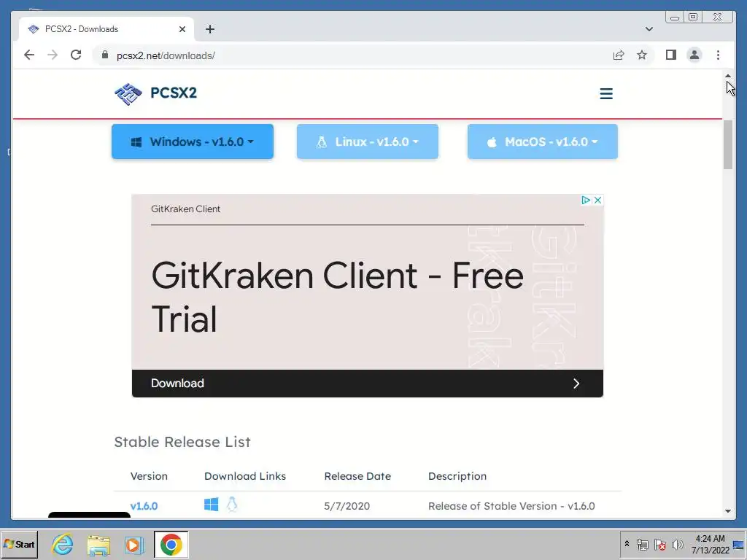
Task: Click the AdChoices triangle icon on the ad
Action: (x=586, y=200)
